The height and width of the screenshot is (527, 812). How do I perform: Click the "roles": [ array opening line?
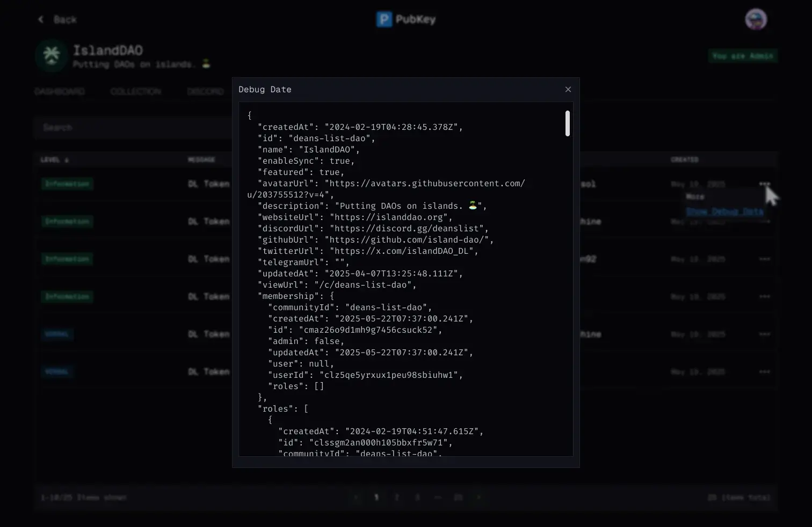tap(283, 409)
